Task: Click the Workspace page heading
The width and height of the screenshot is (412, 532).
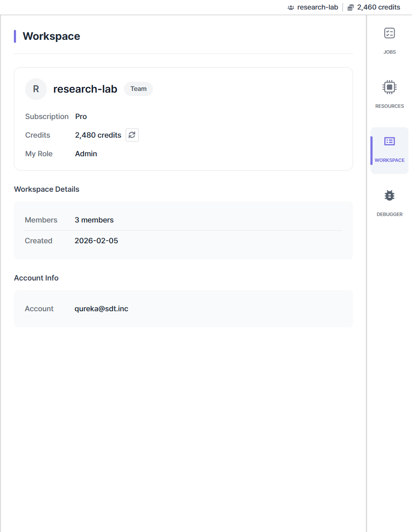Action: [51, 36]
